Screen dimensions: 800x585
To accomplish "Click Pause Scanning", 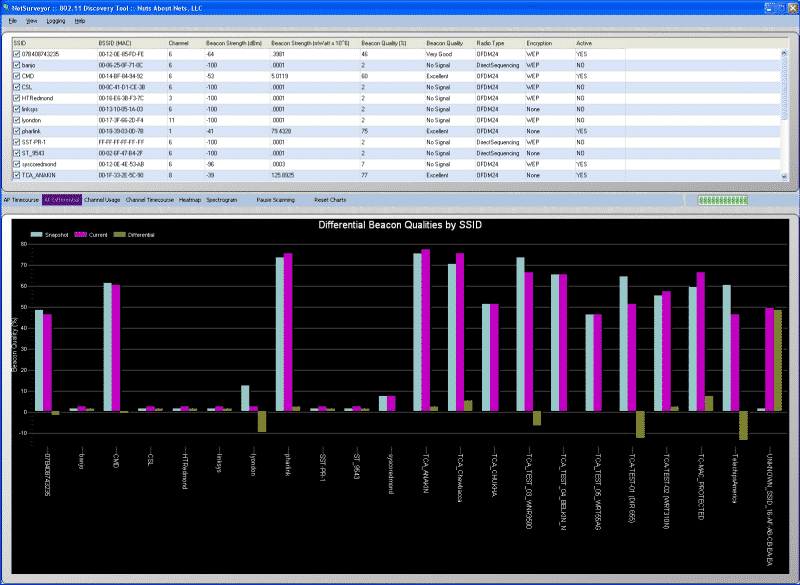I will (x=276, y=200).
